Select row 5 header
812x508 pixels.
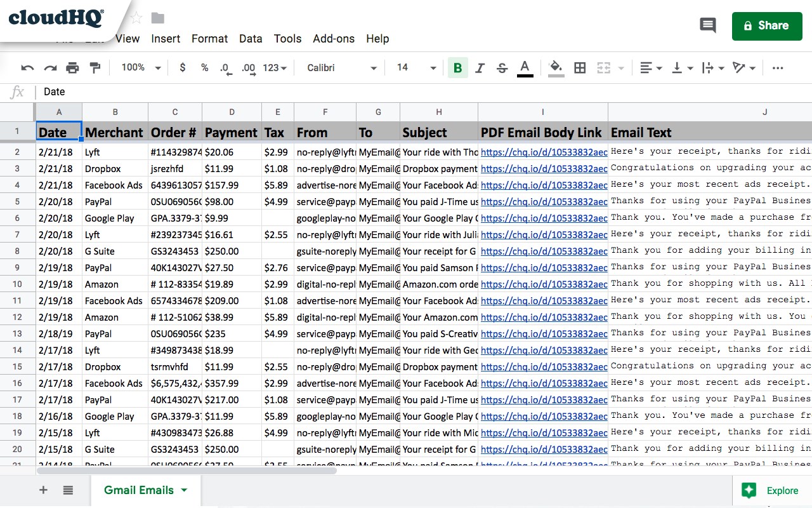click(x=18, y=202)
